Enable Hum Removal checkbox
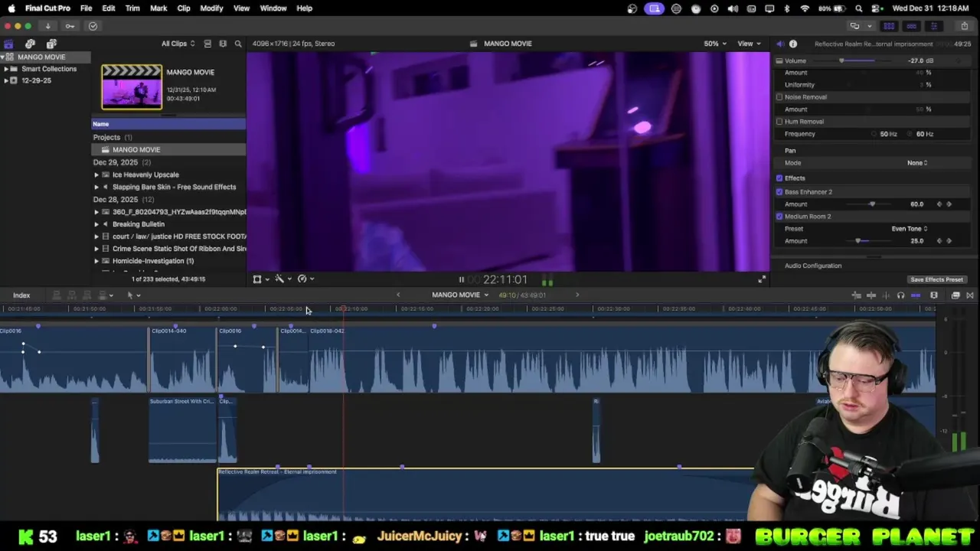980x551 pixels. pyautogui.click(x=779, y=122)
